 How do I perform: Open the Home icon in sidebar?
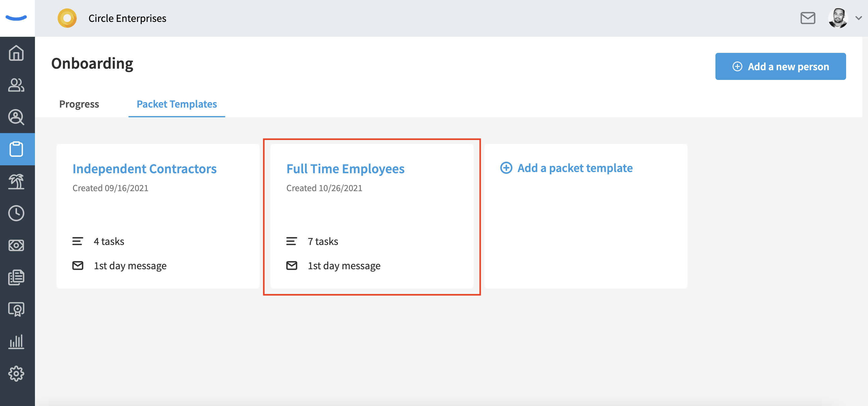[x=16, y=53]
